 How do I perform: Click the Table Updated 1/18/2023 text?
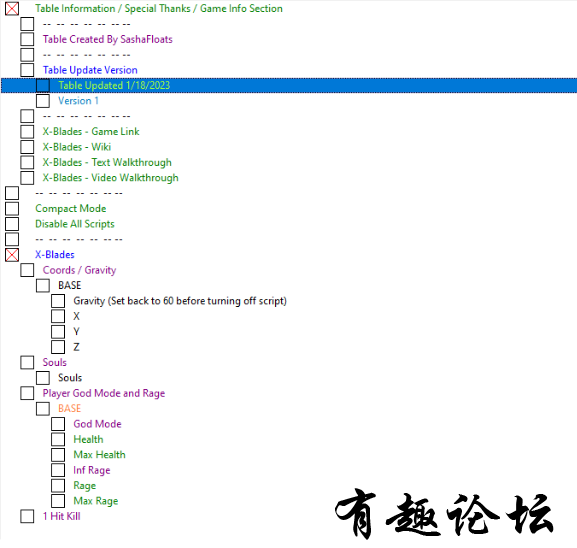pos(114,85)
